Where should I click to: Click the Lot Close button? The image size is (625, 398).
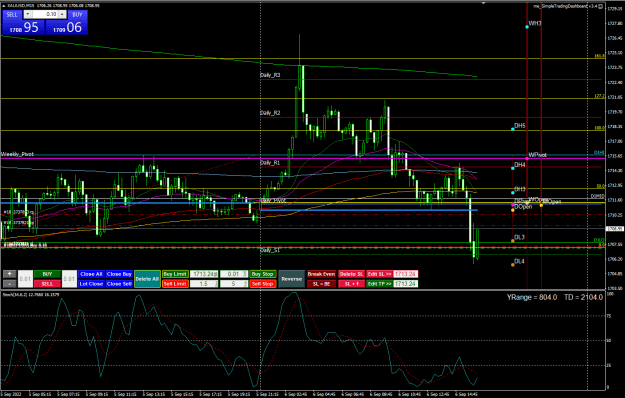pos(91,284)
